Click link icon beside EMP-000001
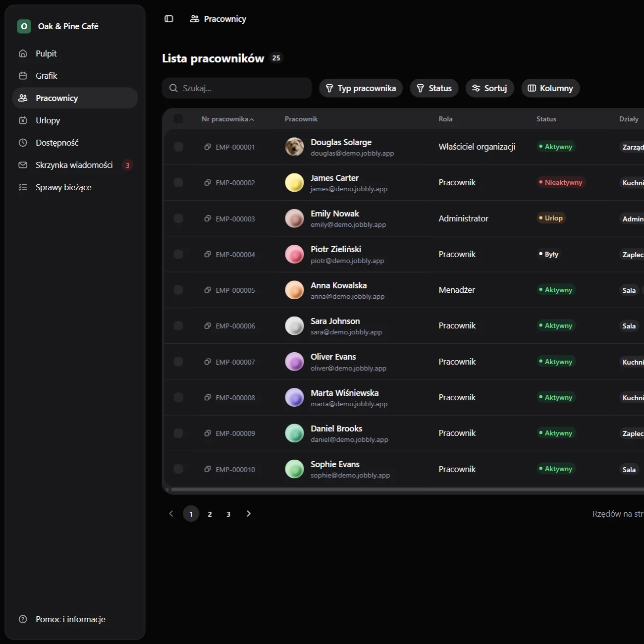Image resolution: width=644 pixels, height=644 pixels. [208, 147]
